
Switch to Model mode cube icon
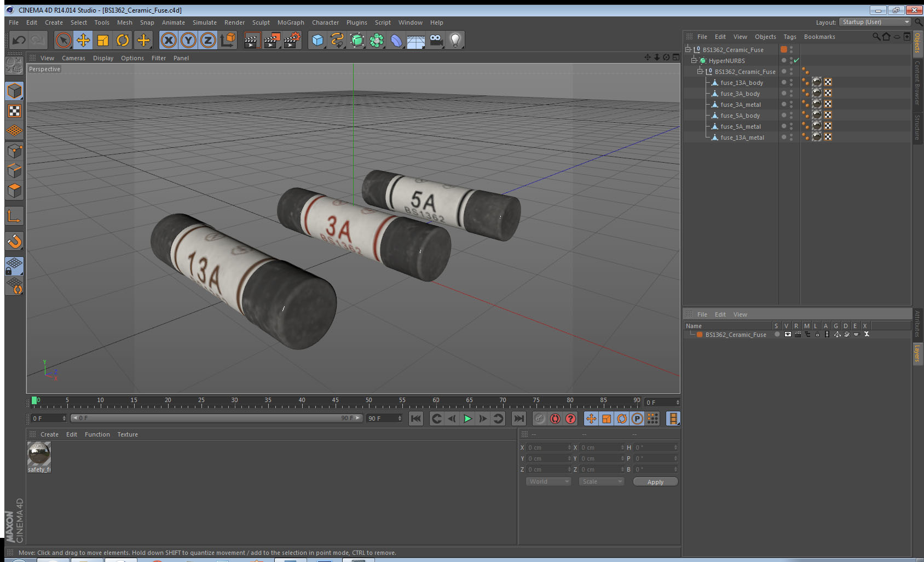(x=14, y=91)
